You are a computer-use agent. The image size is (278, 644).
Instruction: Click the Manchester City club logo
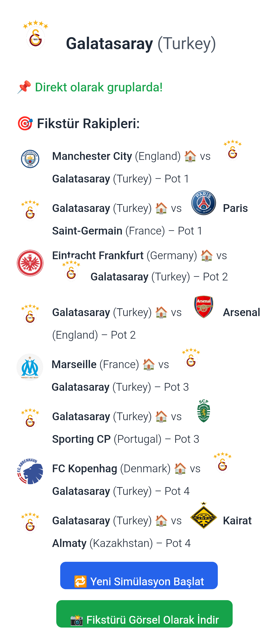click(x=30, y=159)
